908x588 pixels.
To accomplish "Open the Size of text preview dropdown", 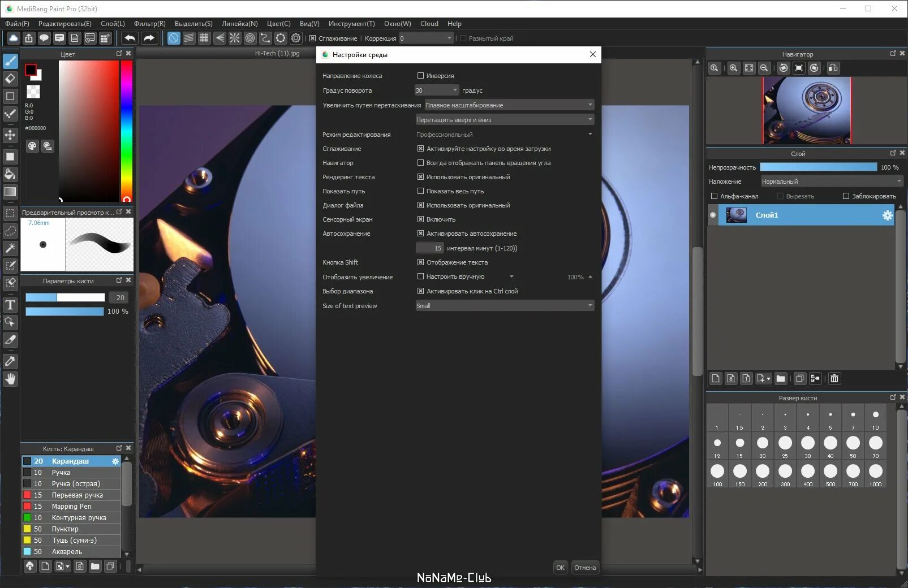I will tap(505, 305).
